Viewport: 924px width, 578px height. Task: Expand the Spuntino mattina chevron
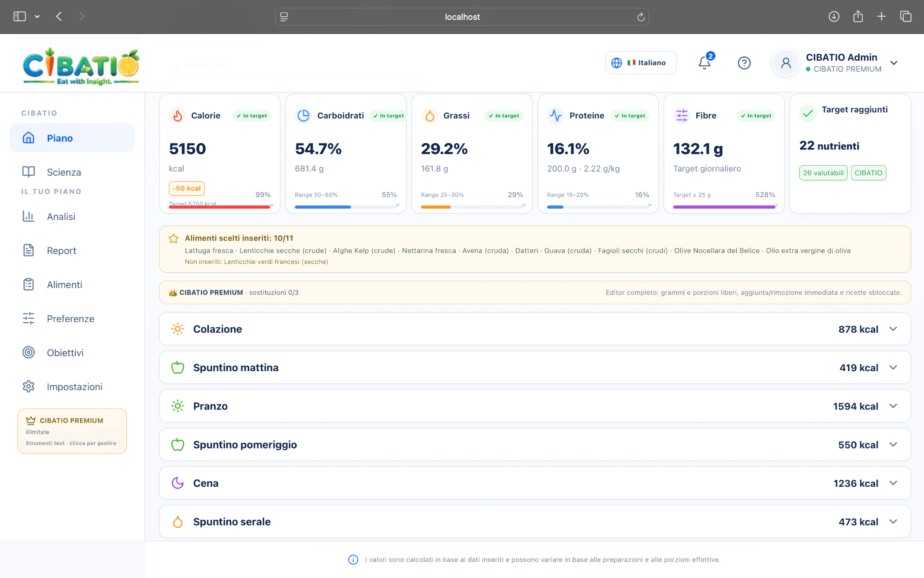click(893, 367)
